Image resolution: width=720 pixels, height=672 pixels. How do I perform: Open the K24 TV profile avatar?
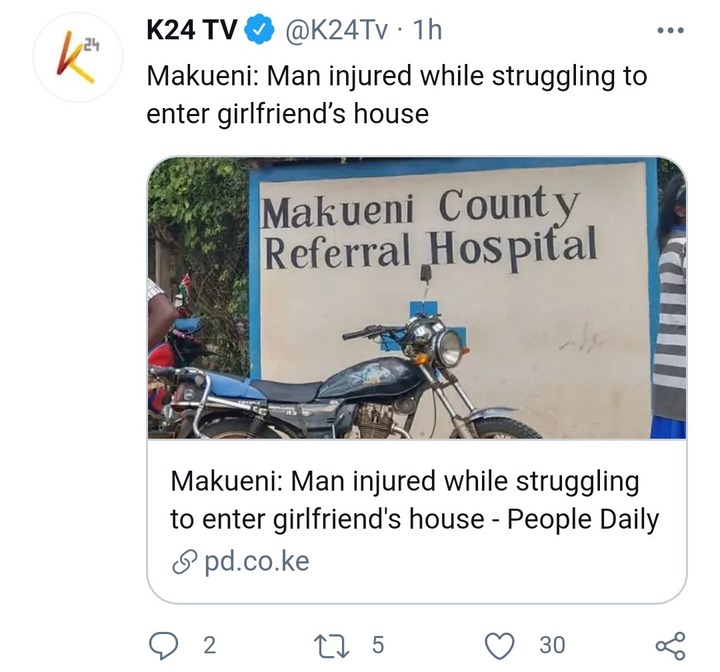[78, 57]
